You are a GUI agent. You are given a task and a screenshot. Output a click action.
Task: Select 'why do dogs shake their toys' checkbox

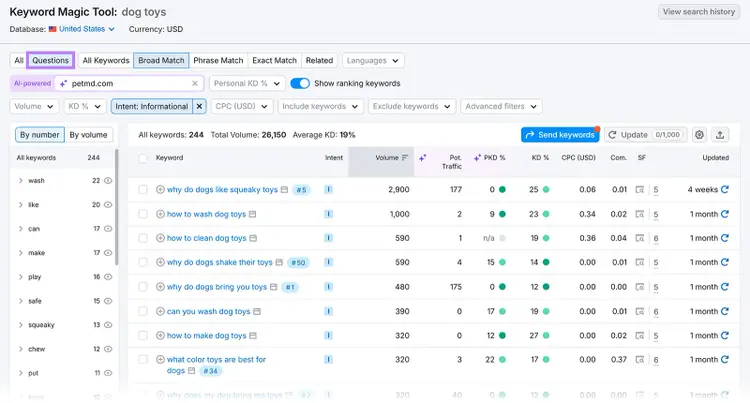[143, 262]
